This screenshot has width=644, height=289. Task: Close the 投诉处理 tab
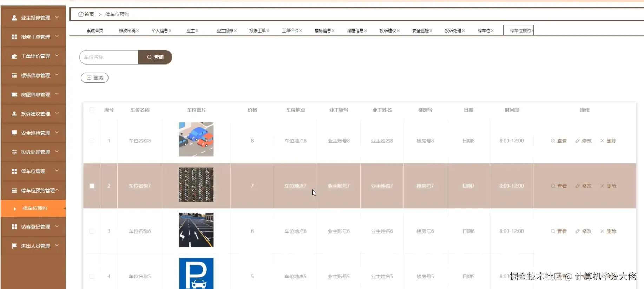464,31
